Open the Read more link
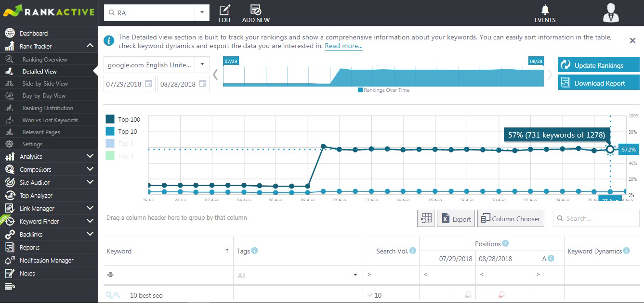This screenshot has height=303, width=644. click(x=343, y=46)
